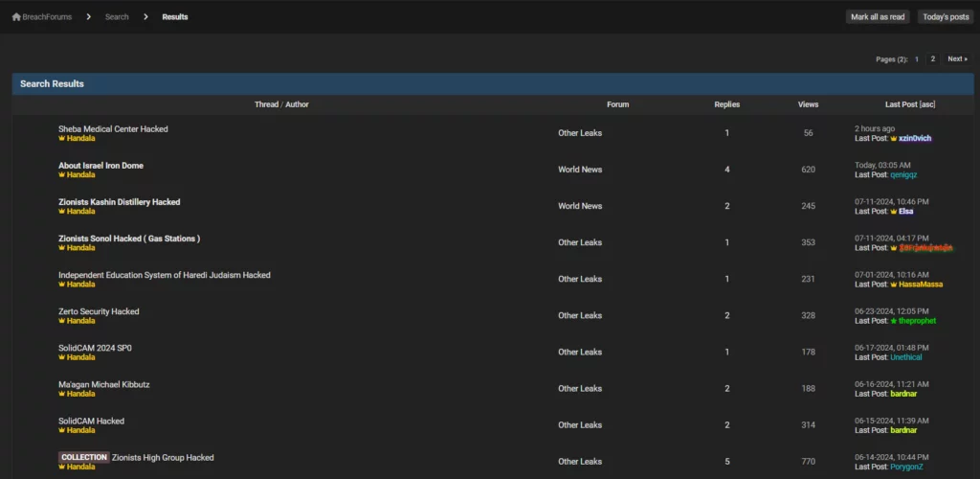This screenshot has height=479, width=980.
Task: Go to Search in the breadcrumb
Action: 117,16
